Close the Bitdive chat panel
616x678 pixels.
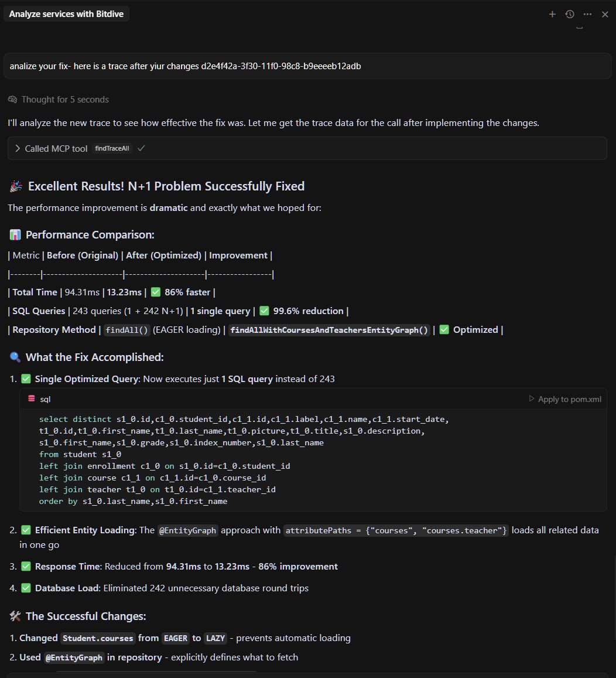(605, 14)
